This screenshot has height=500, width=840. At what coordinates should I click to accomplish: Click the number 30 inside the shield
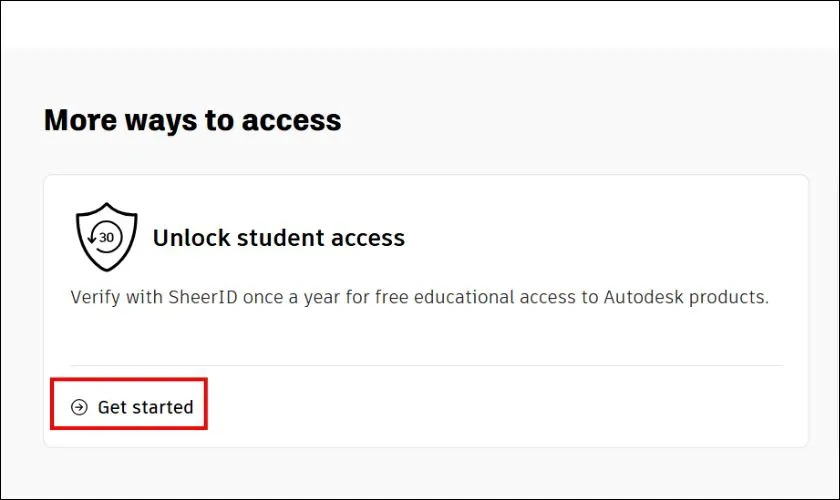click(x=107, y=237)
